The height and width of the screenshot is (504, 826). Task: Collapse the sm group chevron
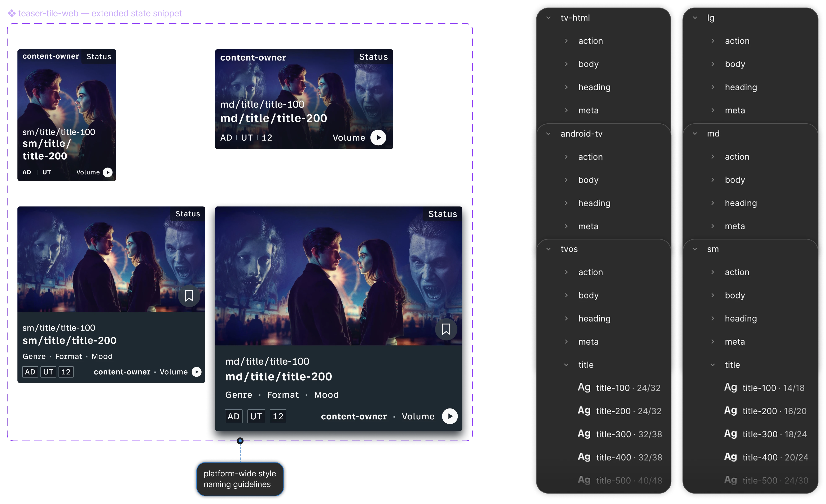(695, 249)
